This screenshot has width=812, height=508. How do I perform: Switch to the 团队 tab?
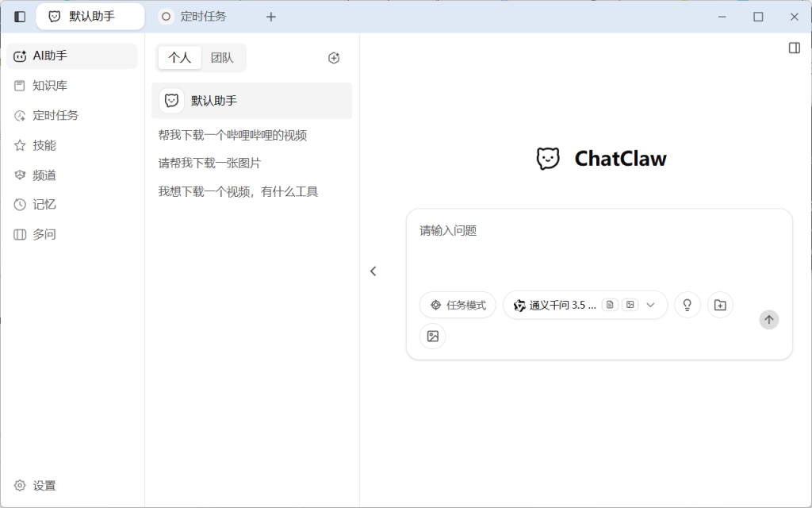tap(224, 57)
